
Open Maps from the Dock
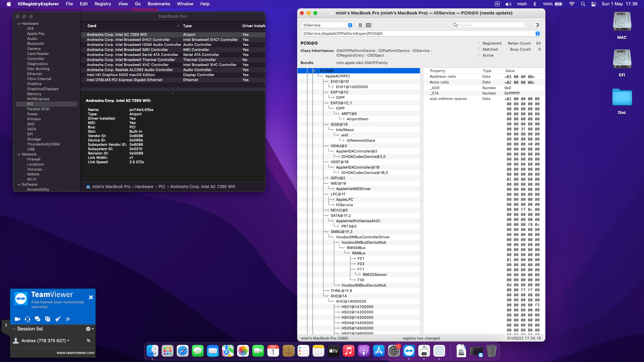point(228,351)
